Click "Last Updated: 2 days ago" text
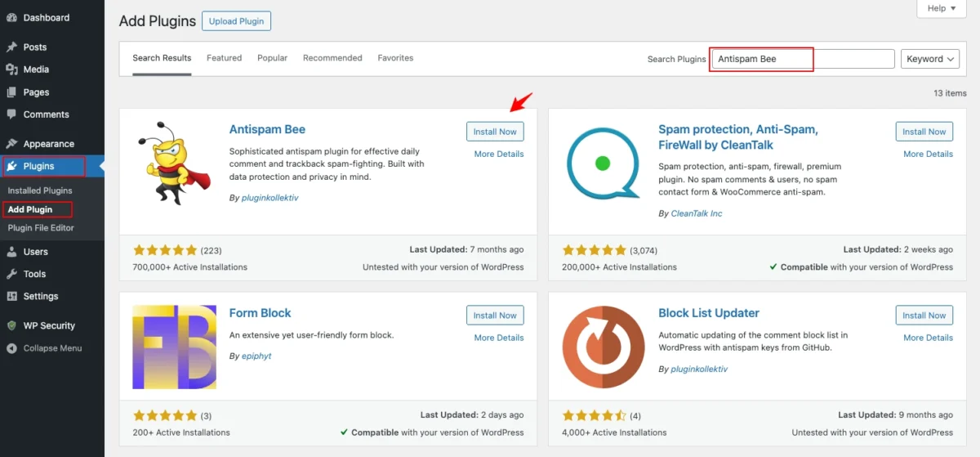The image size is (980, 457). [472, 415]
